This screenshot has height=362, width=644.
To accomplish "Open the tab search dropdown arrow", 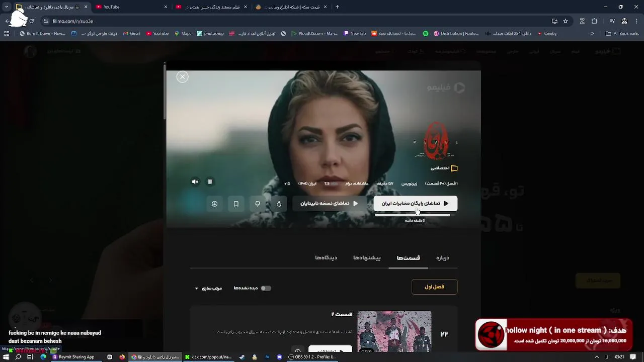I will [6, 7].
